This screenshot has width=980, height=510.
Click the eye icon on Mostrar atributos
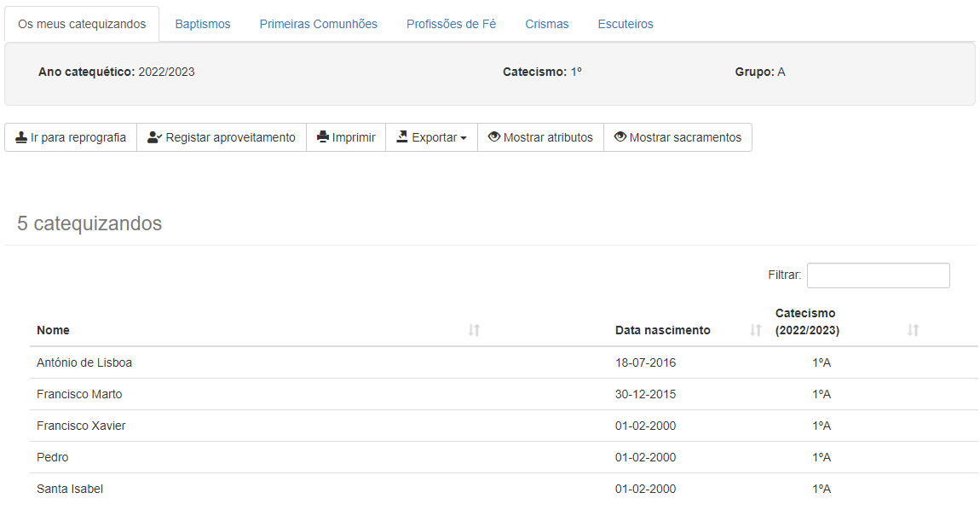495,136
